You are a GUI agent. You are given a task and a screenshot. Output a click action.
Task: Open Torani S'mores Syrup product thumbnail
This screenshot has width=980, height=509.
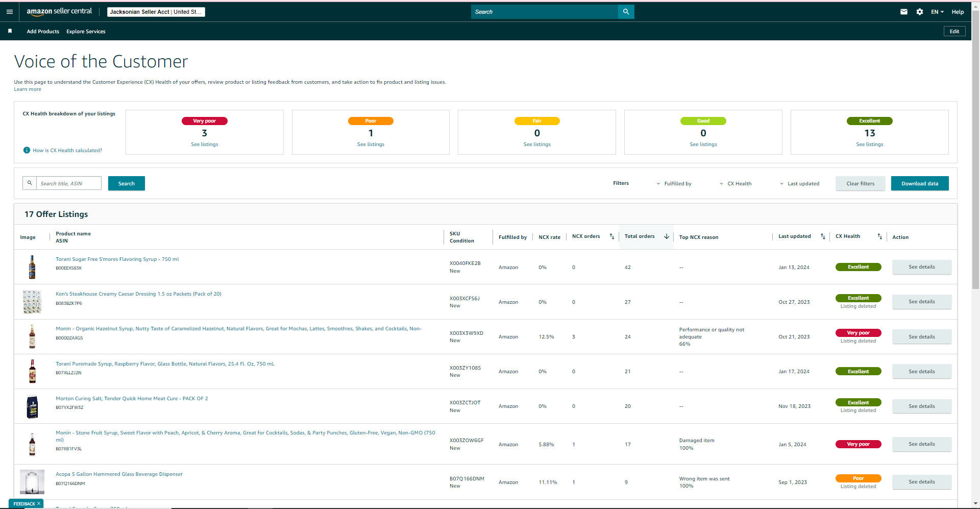coord(32,267)
